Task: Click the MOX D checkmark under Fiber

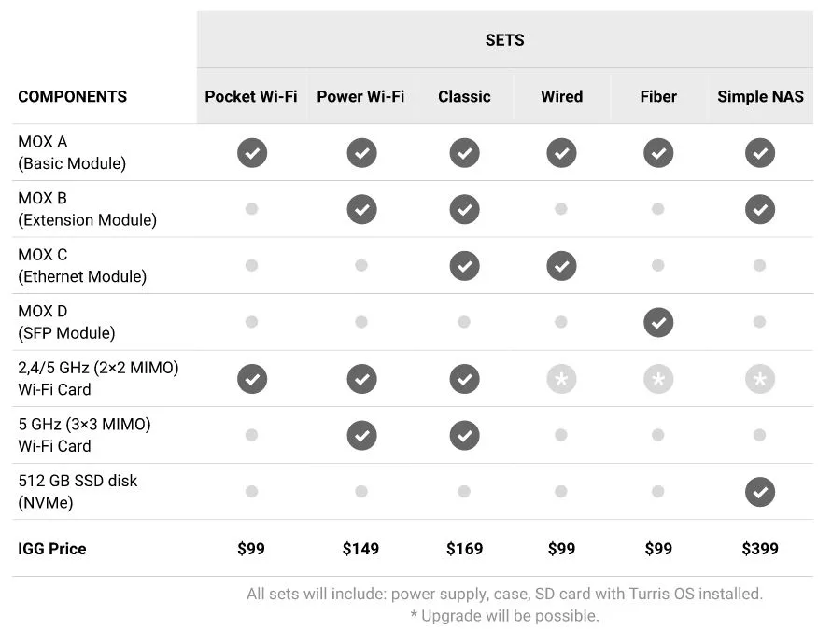Action: [658, 323]
